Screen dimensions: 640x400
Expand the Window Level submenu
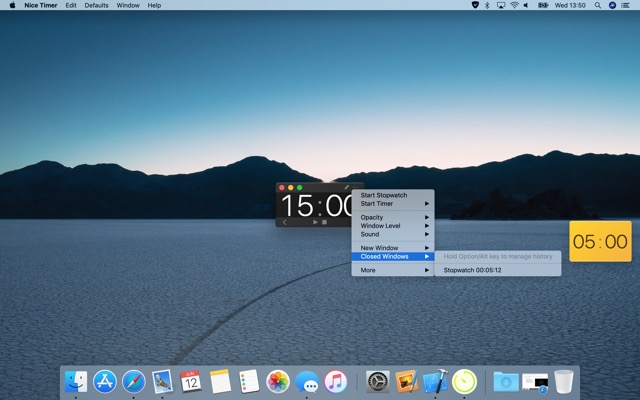(393, 226)
